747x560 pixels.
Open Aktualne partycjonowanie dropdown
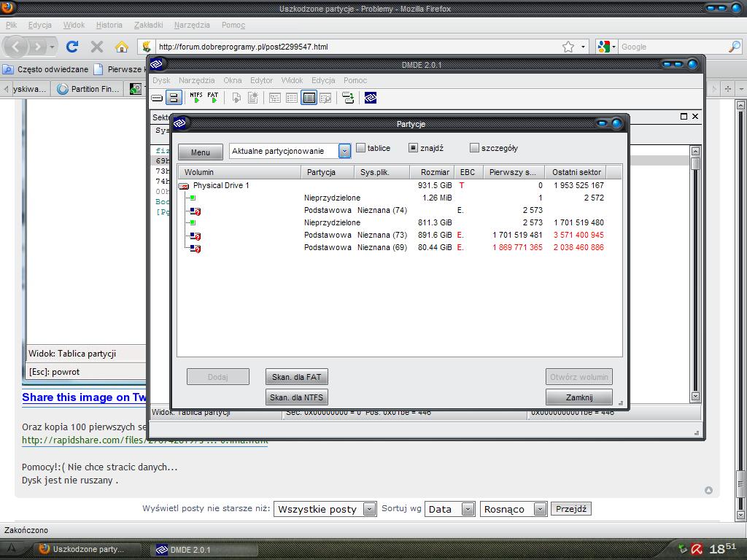344,152
